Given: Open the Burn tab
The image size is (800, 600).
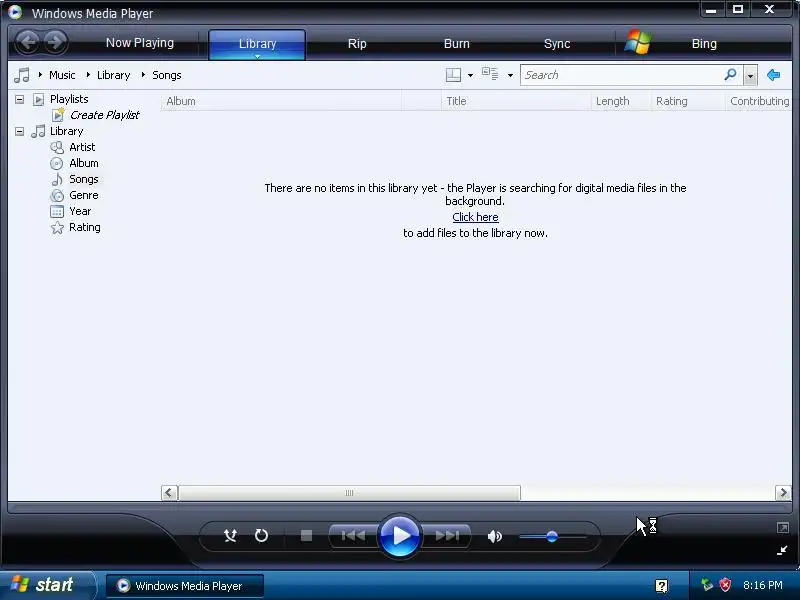Looking at the screenshot, I should click(x=457, y=43).
